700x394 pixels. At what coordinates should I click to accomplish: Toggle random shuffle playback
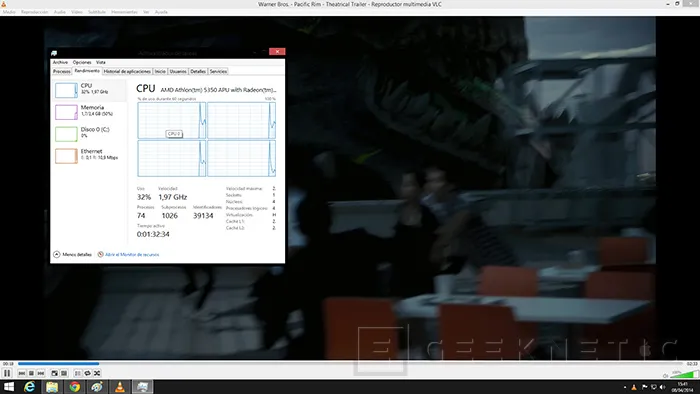[97, 373]
